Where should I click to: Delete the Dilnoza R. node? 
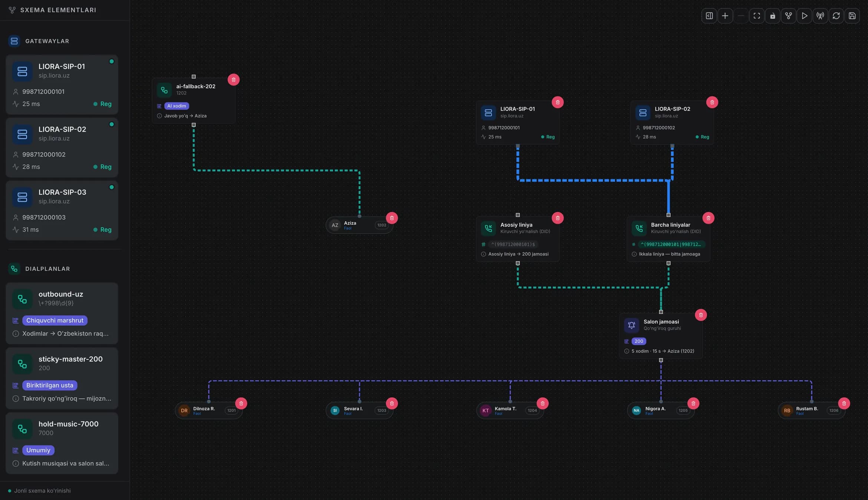click(x=241, y=403)
